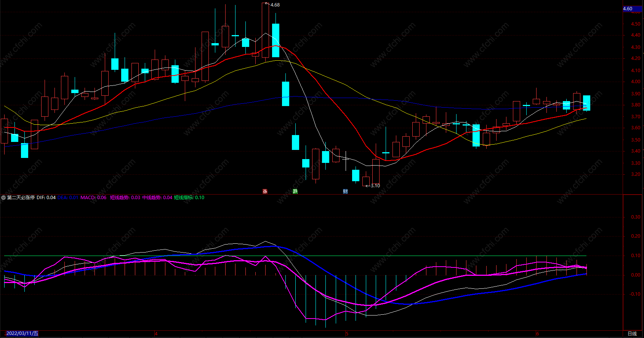This screenshot has width=644, height=338.
Task: Click the 3.50 price axis label
Action: tap(635, 140)
